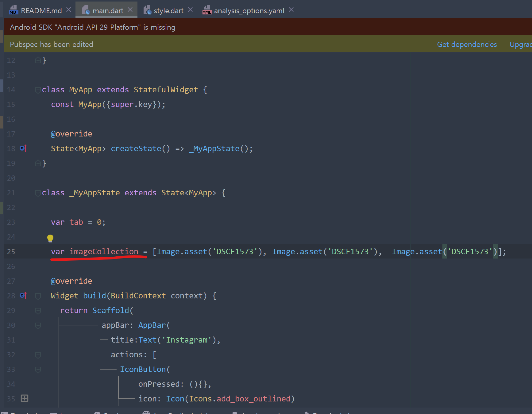Click line number 20 in the gutter

(11, 178)
